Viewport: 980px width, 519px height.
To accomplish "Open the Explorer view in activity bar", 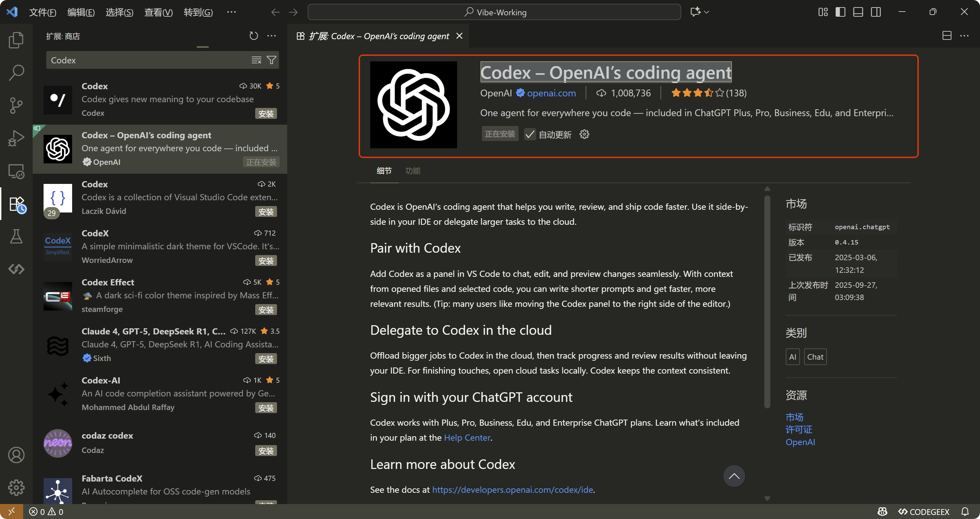I will 16,40.
